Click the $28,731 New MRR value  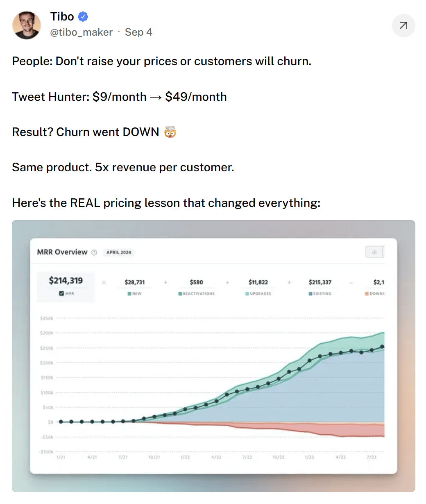point(135,282)
